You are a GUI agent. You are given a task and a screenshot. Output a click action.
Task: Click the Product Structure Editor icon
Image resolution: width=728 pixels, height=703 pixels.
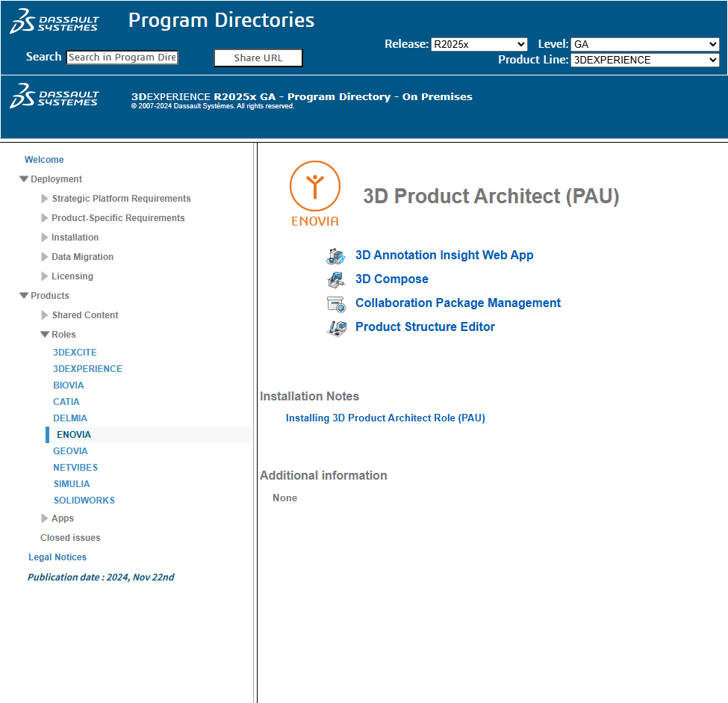pos(336,328)
